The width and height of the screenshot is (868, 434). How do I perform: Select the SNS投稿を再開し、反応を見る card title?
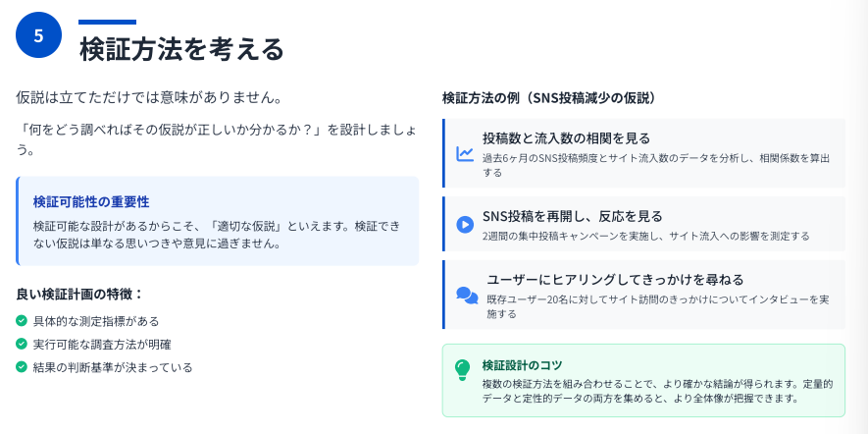573,216
